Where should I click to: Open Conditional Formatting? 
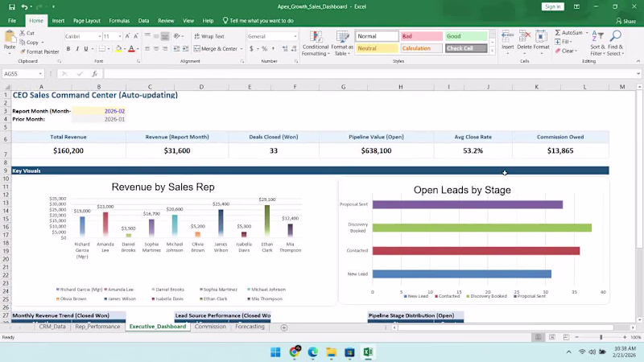coord(316,43)
